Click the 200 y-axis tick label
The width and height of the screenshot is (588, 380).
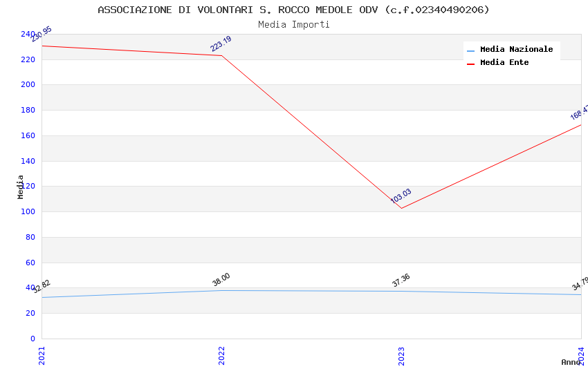[28, 84]
